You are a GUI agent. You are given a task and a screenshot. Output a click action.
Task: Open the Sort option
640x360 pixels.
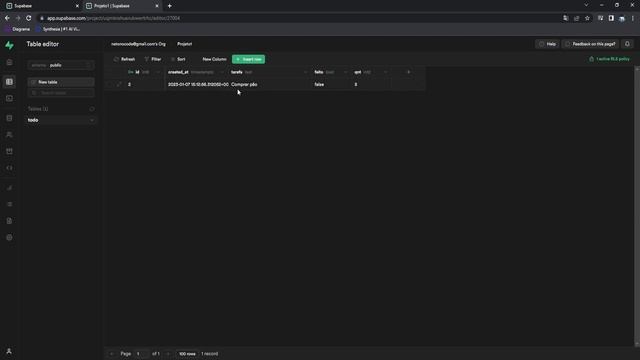click(x=178, y=59)
